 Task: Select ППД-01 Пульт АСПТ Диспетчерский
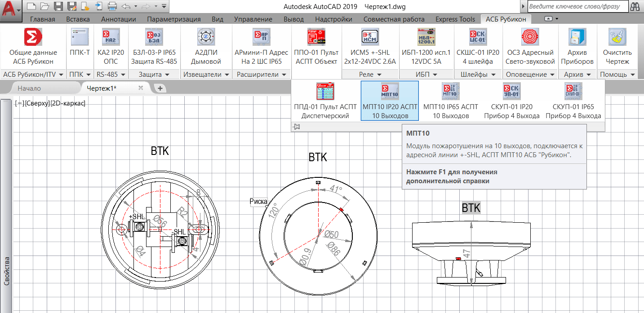[x=325, y=101]
